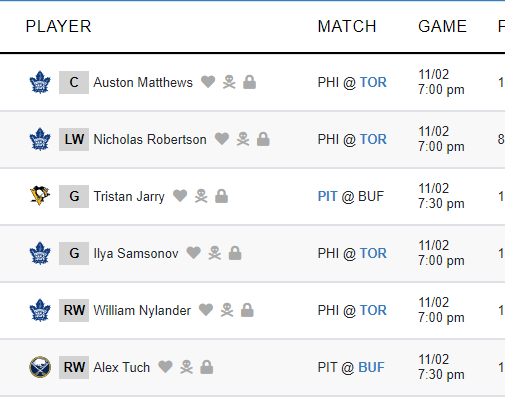505x401 pixels.
Task: Click the Sabres logo beside Alex Tuch
Action: coord(40,367)
